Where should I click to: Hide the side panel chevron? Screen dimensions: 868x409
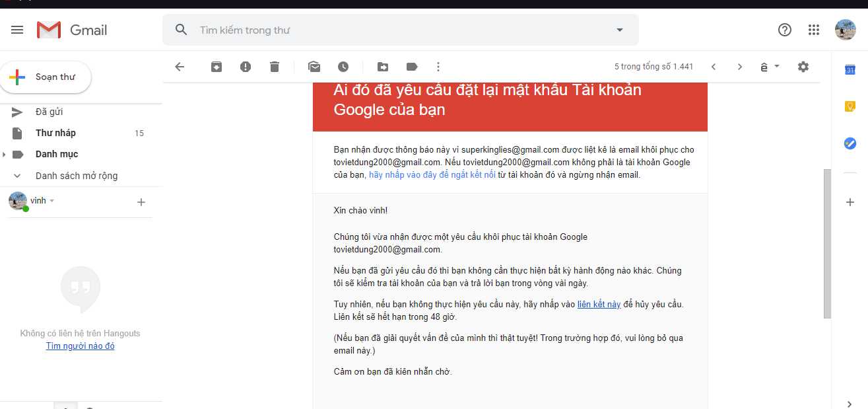click(x=850, y=404)
